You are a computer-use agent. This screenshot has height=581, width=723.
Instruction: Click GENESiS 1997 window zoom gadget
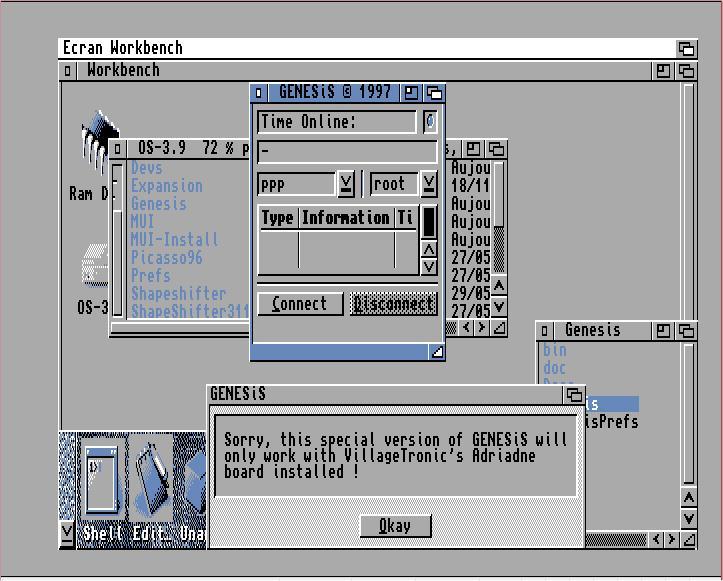411,93
